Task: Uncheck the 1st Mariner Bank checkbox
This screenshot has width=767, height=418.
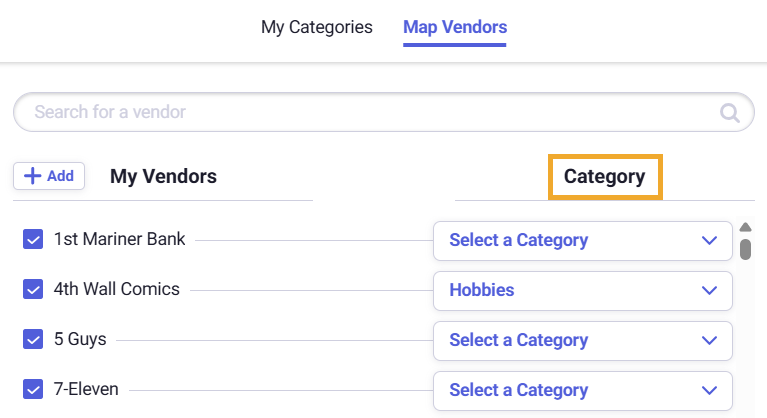Action: [x=33, y=239]
